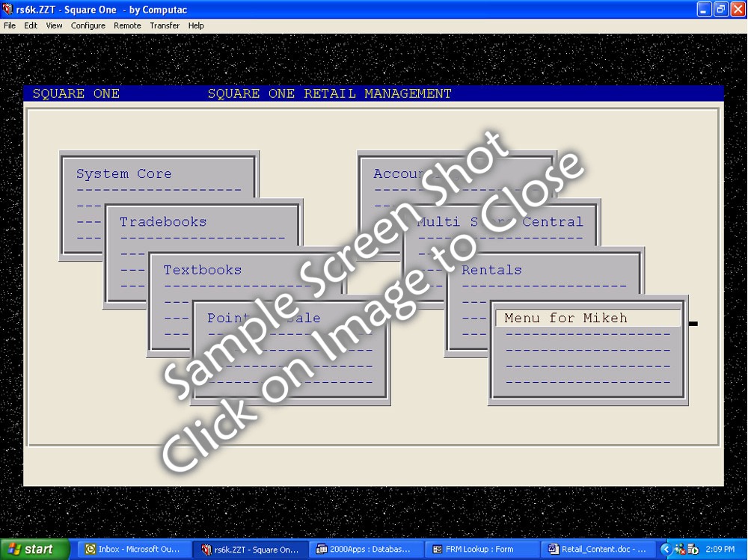Switch to 2000Apps Database taskbar button
Image resolution: width=748 pixels, height=560 pixels.
366,550
